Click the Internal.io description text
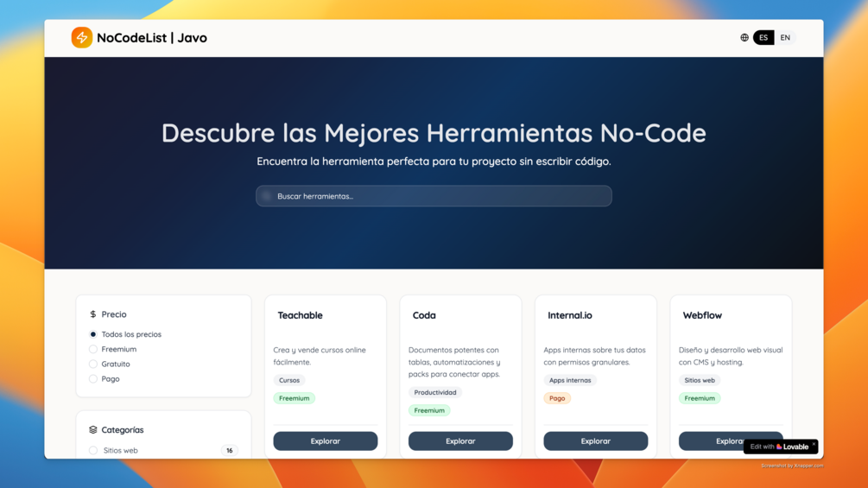 click(x=594, y=356)
